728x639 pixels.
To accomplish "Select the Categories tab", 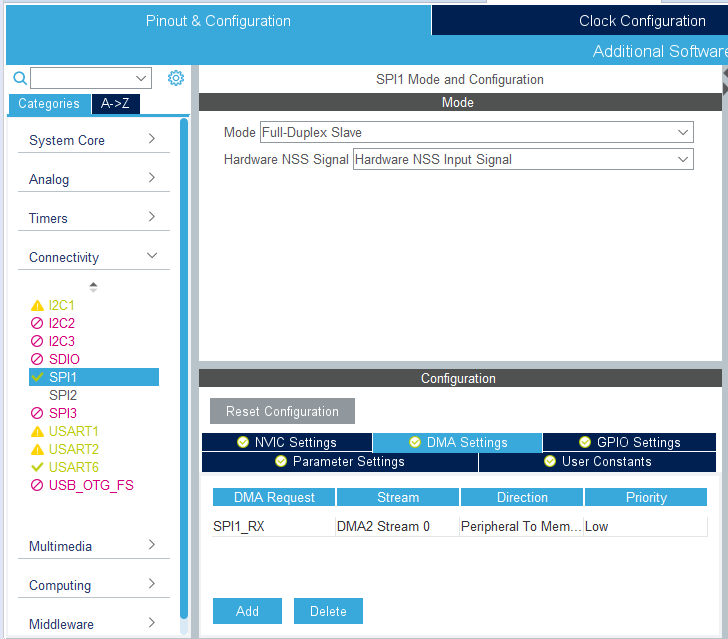I will (49, 104).
